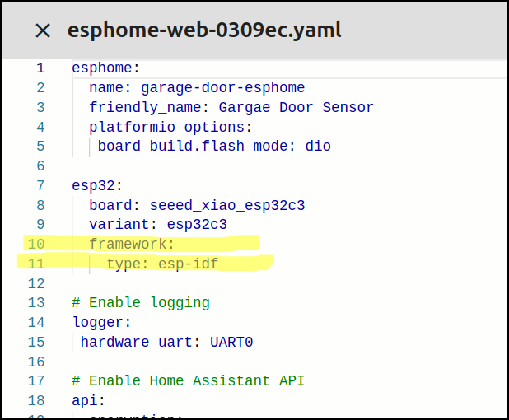Click the variant value esp32c3
Viewport: 509px width, 420px height.
pyautogui.click(x=197, y=224)
